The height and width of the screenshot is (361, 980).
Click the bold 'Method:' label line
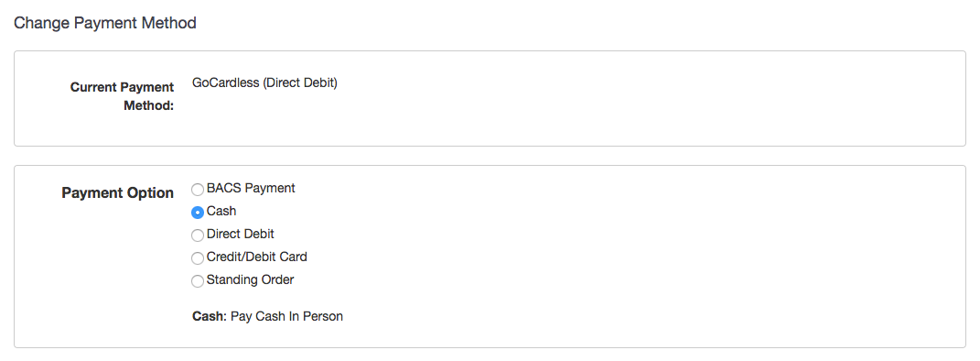[149, 105]
